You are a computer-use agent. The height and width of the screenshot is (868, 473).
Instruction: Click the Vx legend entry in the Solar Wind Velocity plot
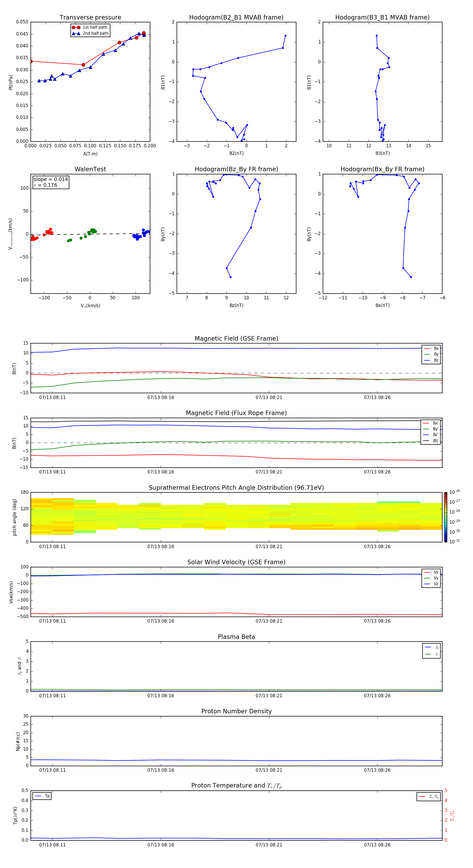[431, 572]
